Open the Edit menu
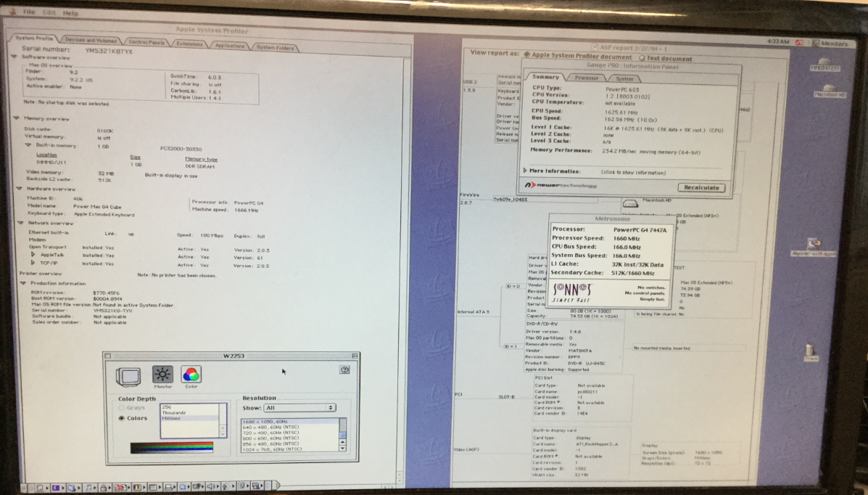Screen dimensions: 868x495 pyautogui.click(x=49, y=12)
